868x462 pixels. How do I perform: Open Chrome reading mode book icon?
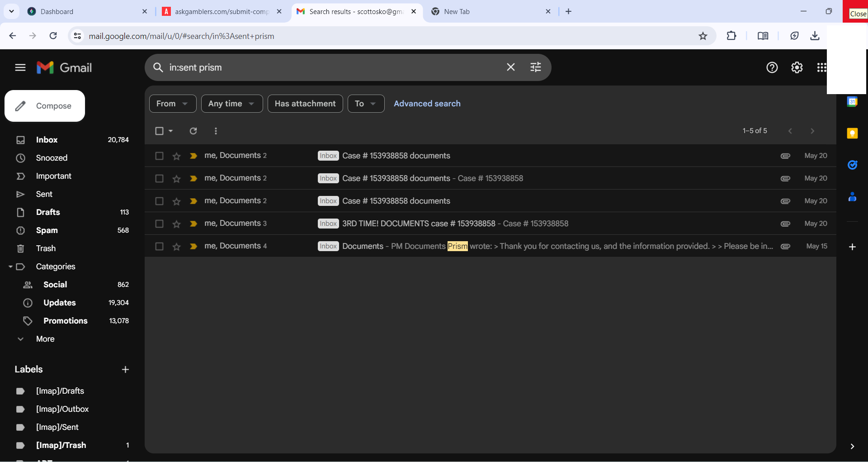tap(763, 36)
